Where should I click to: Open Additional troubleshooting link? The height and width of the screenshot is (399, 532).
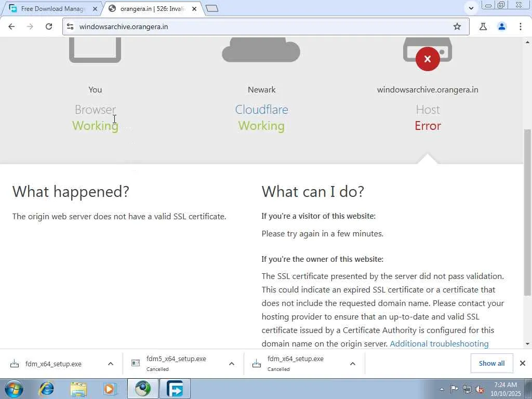(x=439, y=344)
